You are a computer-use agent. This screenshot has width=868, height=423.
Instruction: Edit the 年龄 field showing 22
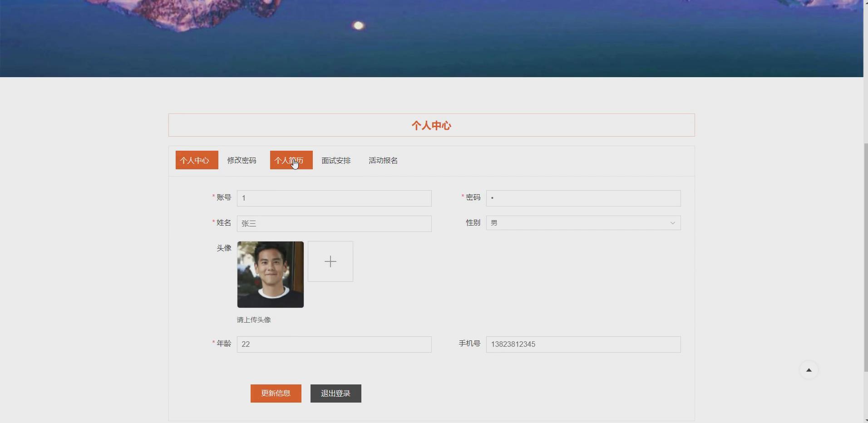(x=334, y=344)
